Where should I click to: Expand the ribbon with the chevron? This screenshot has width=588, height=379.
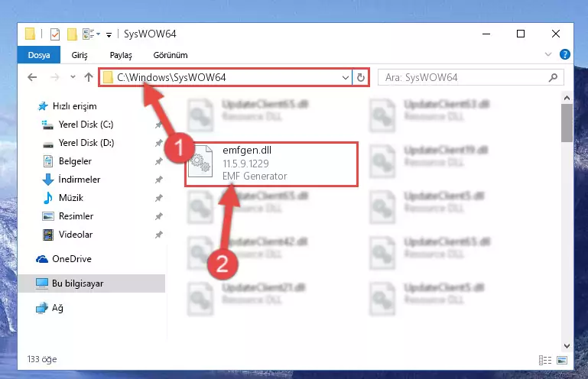coord(548,55)
